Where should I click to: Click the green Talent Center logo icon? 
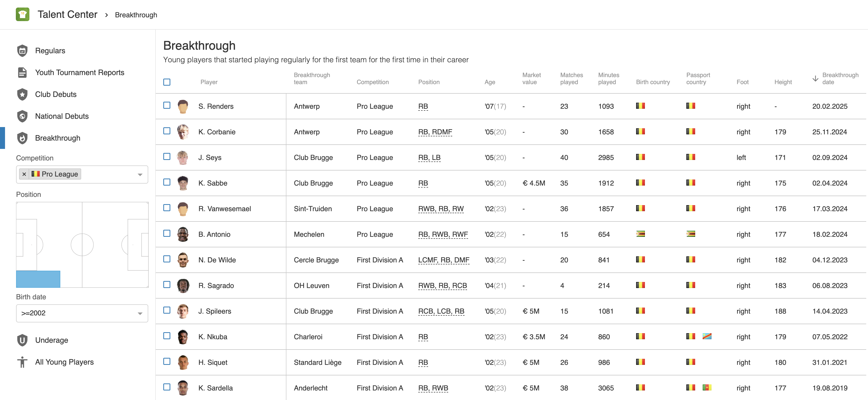(x=22, y=15)
